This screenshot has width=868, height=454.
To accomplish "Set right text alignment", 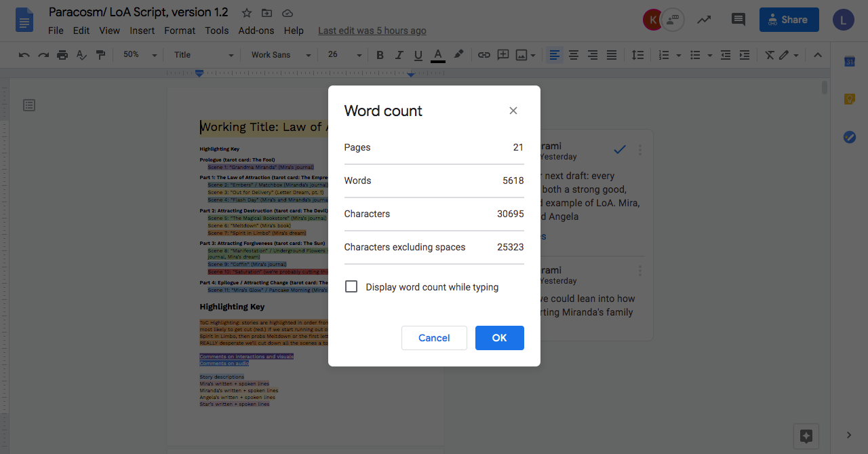I will coord(593,55).
